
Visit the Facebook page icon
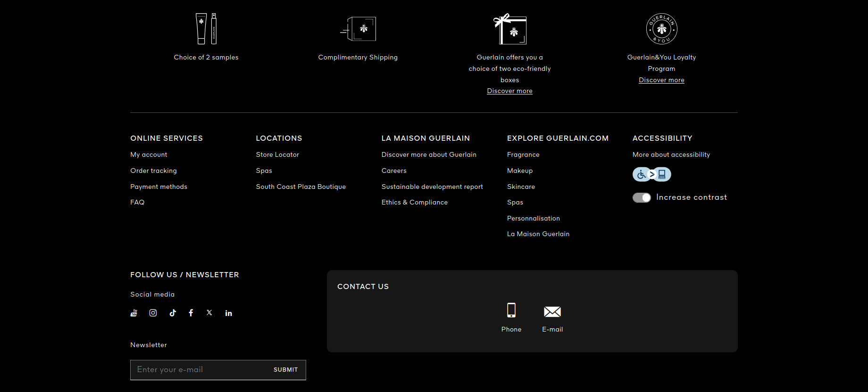(x=191, y=313)
